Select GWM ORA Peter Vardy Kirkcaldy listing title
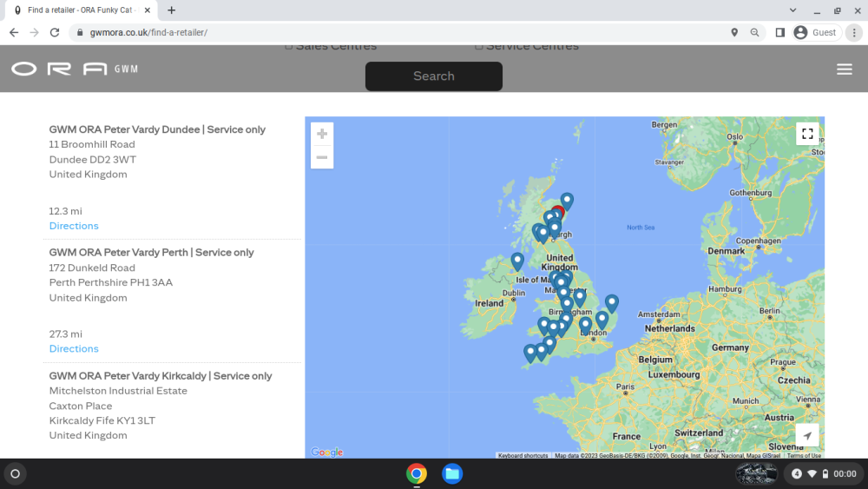 tap(161, 375)
